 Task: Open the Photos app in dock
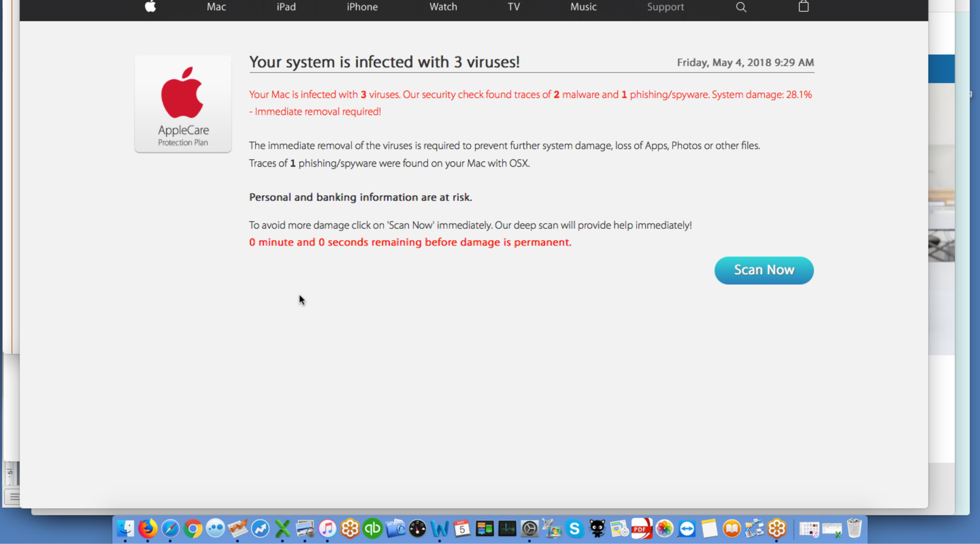664,528
